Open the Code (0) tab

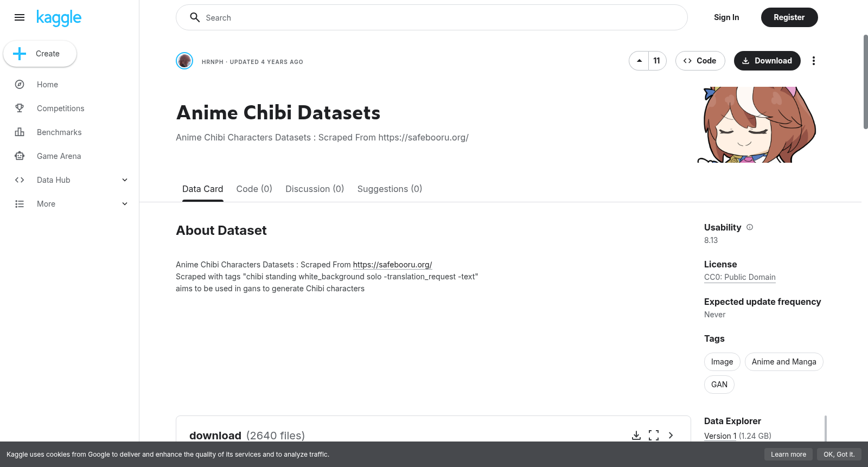[x=254, y=189]
